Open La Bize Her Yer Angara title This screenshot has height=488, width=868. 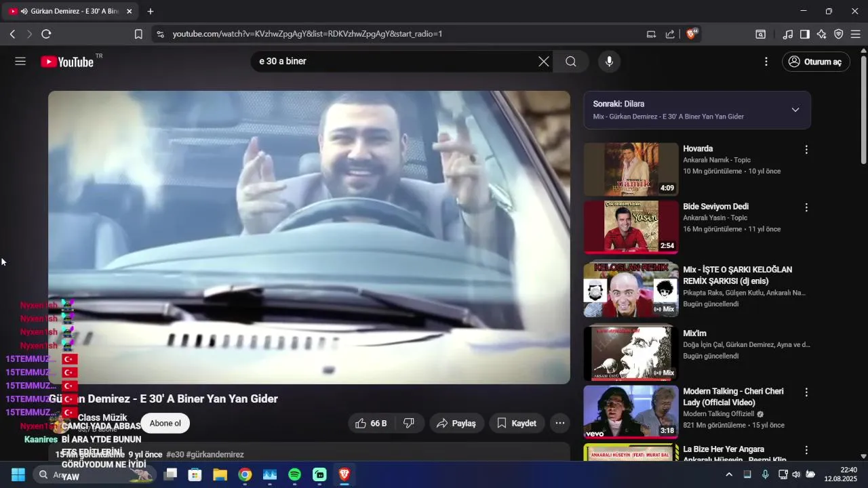[x=734, y=454]
